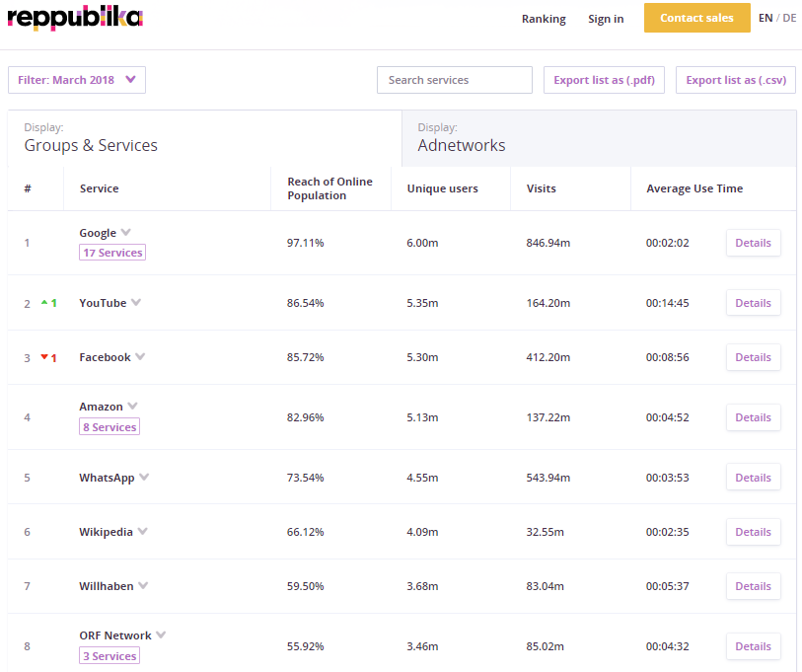
Task: Switch language to DE
Action: click(x=789, y=18)
